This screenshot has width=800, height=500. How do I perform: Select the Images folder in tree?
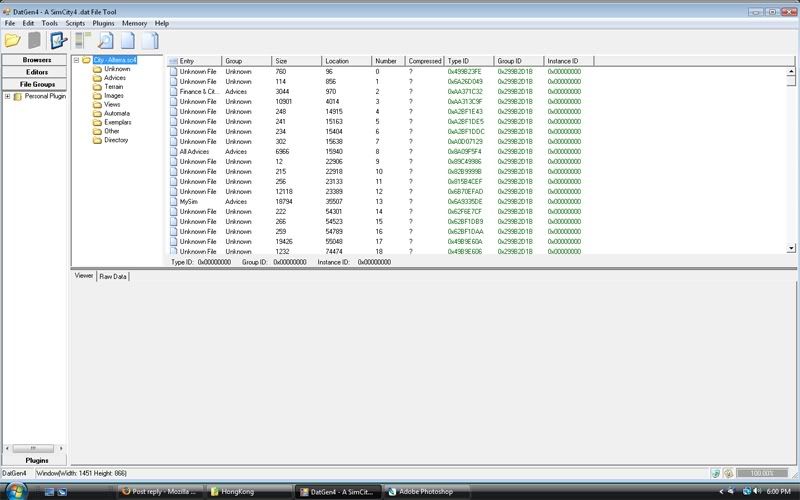[114, 96]
